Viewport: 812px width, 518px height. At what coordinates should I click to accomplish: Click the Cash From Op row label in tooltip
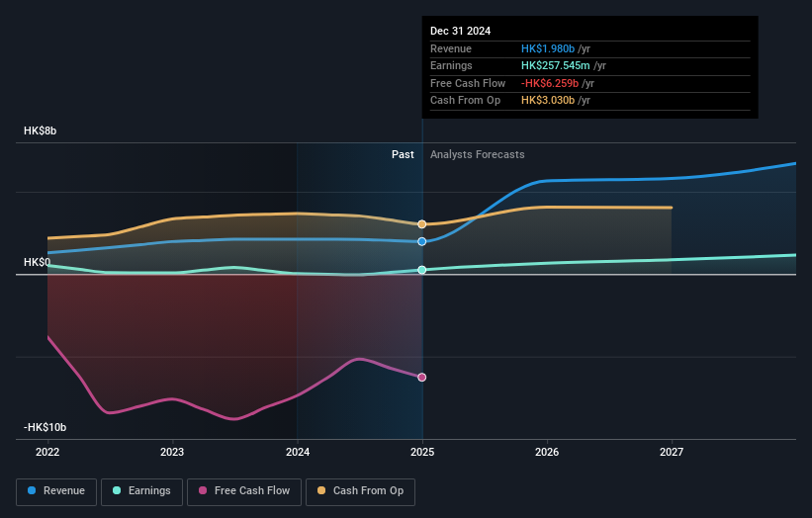tap(466, 101)
